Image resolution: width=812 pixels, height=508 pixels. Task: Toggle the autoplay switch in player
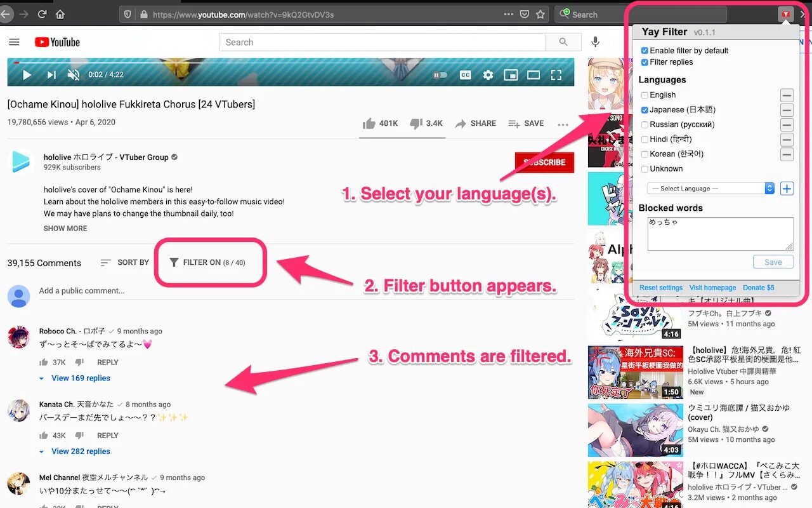click(440, 75)
